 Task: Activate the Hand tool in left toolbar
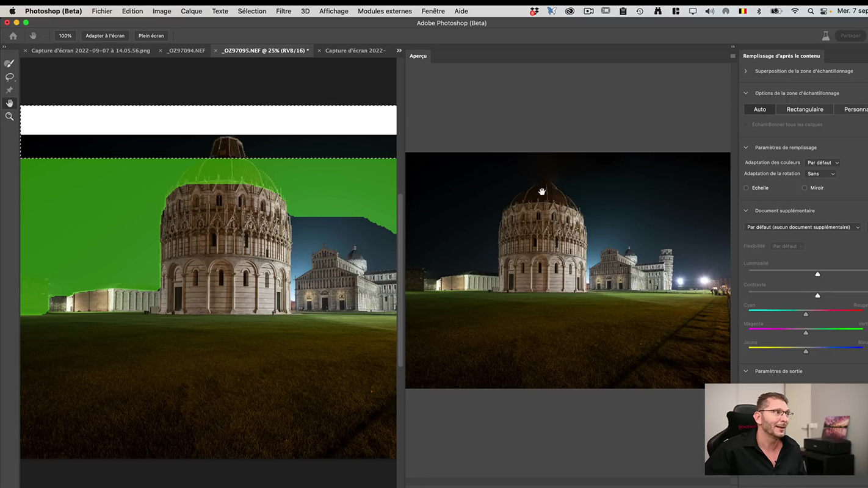click(9, 103)
